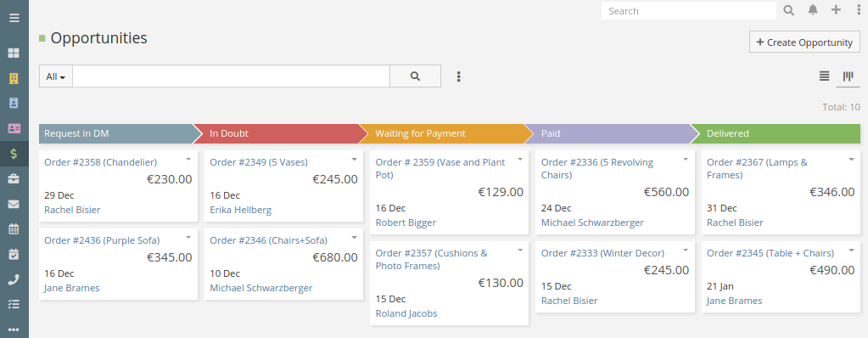Open Erika Hellberg user link
This screenshot has width=868, height=338.
(240, 210)
